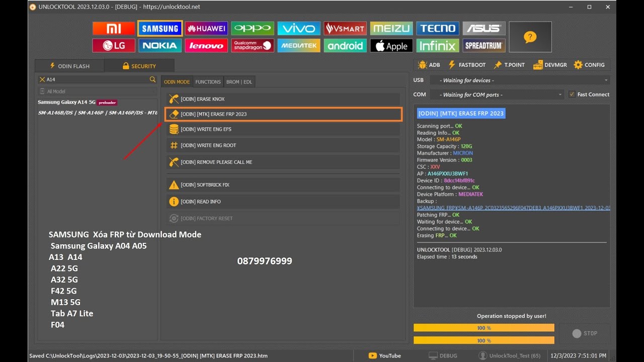644x362 pixels.
Task: Click the STOP button
Action: click(x=585, y=333)
